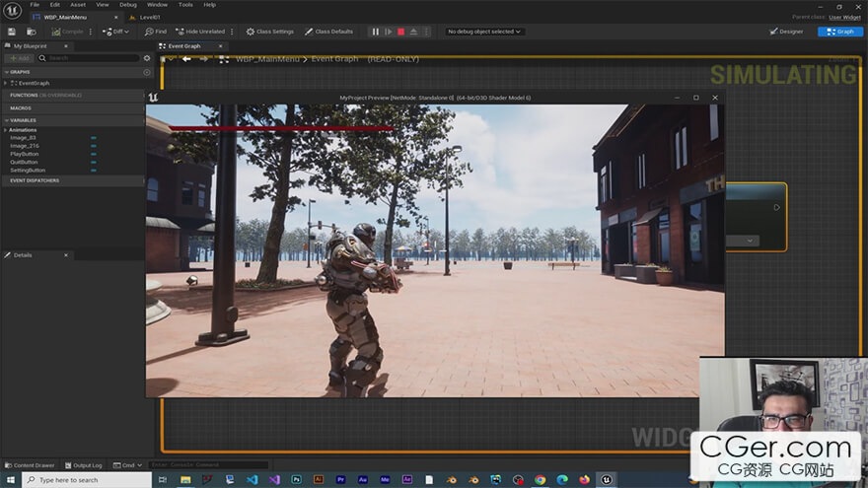Screen dimensions: 868x488
Task: Click the Unreal Engine logo icon
Action: point(12,10)
